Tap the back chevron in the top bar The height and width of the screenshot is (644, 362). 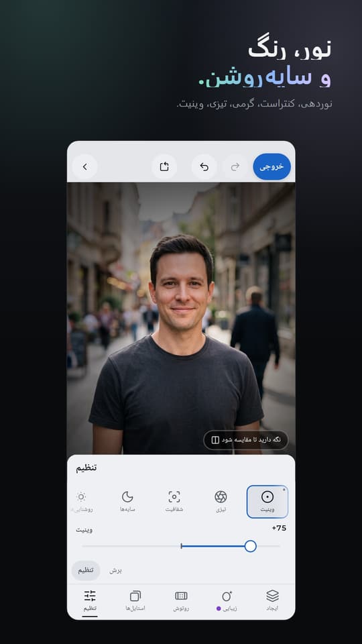click(x=85, y=167)
